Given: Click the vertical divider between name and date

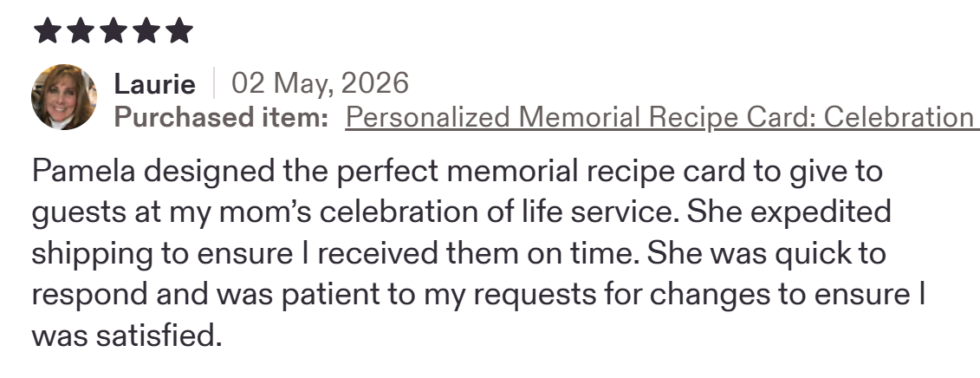Looking at the screenshot, I should point(214,83).
